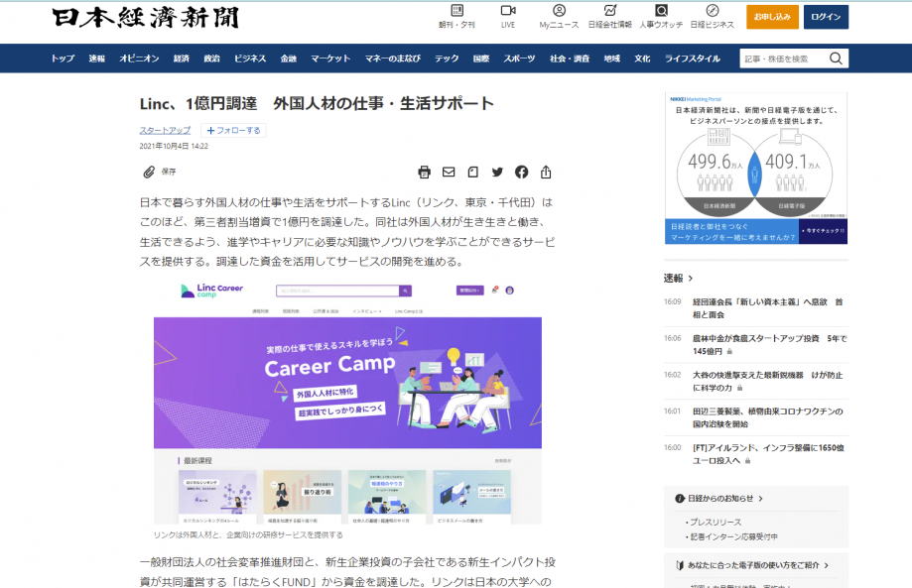912x588 pixels.
Task: Go to トップ in navigation bar
Action: click(63, 59)
